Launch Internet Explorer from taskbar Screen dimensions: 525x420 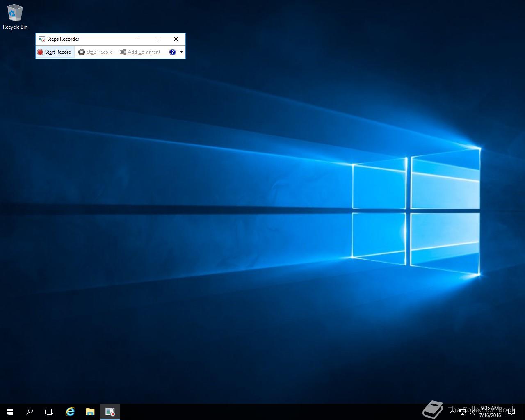tap(70, 412)
